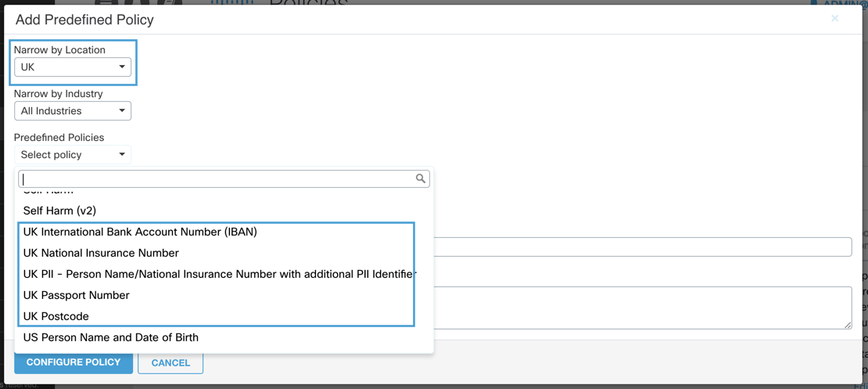Choose Self Harm (v2) policy
This screenshot has width=868, height=389.
pyautogui.click(x=60, y=211)
